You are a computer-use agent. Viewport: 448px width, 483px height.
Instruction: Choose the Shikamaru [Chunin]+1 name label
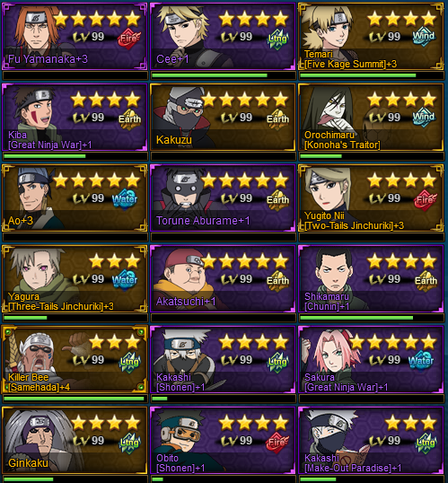tap(327, 302)
